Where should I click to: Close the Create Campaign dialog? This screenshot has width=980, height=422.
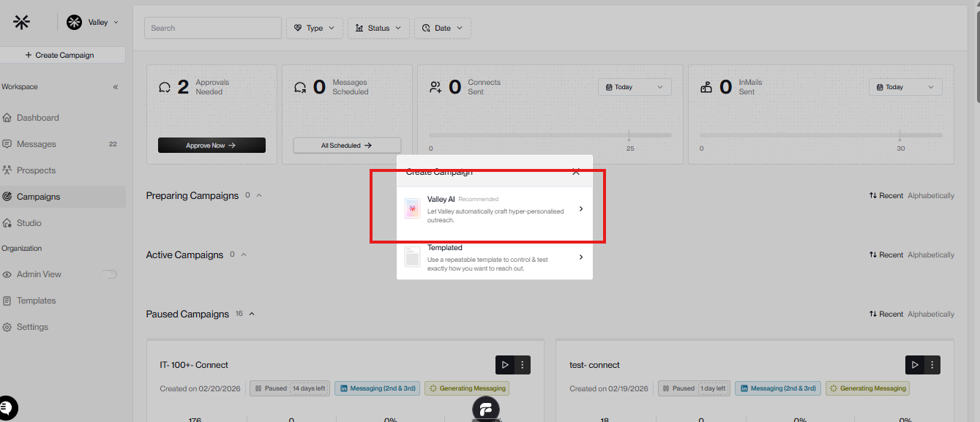(576, 172)
